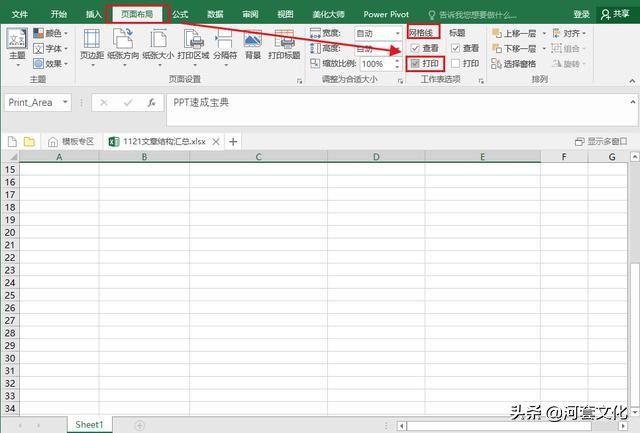Open the 高度 height dropdown

coord(398,49)
